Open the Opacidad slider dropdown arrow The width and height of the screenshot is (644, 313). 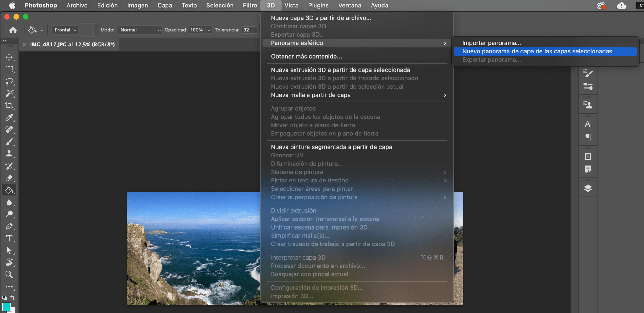coord(209,30)
